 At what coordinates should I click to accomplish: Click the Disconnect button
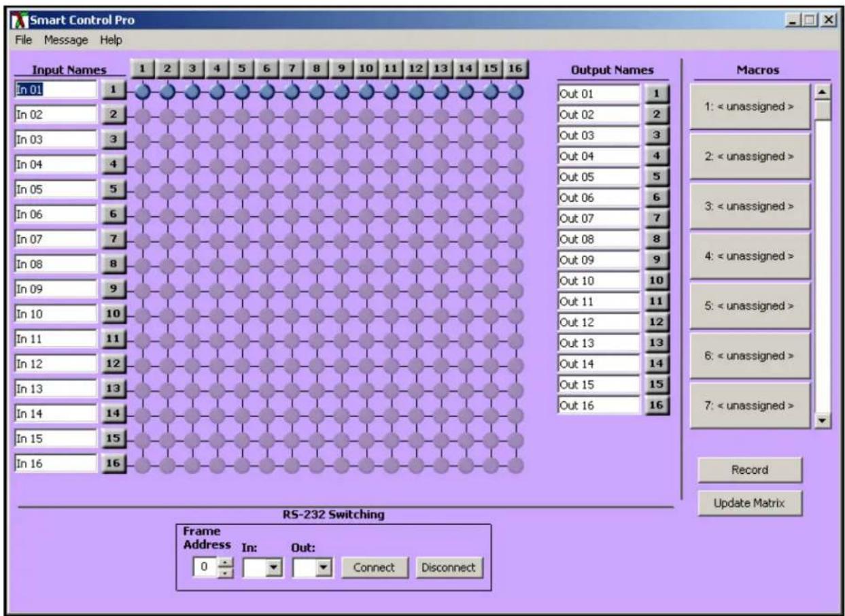point(449,568)
